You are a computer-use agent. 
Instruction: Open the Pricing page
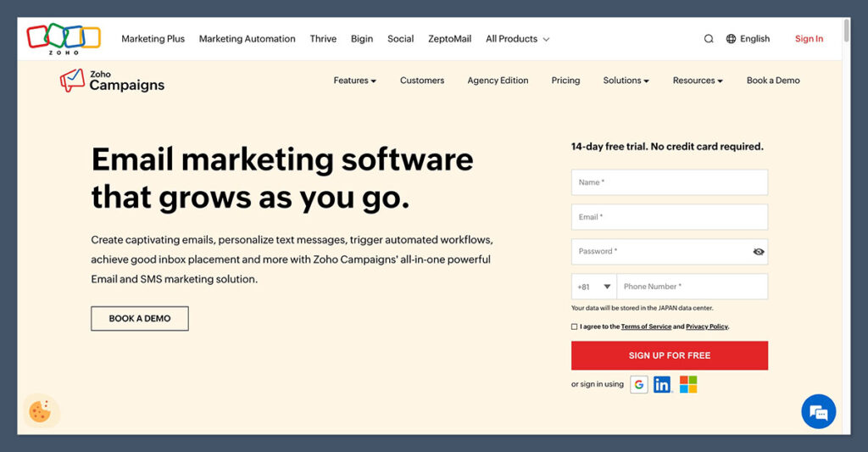click(565, 81)
